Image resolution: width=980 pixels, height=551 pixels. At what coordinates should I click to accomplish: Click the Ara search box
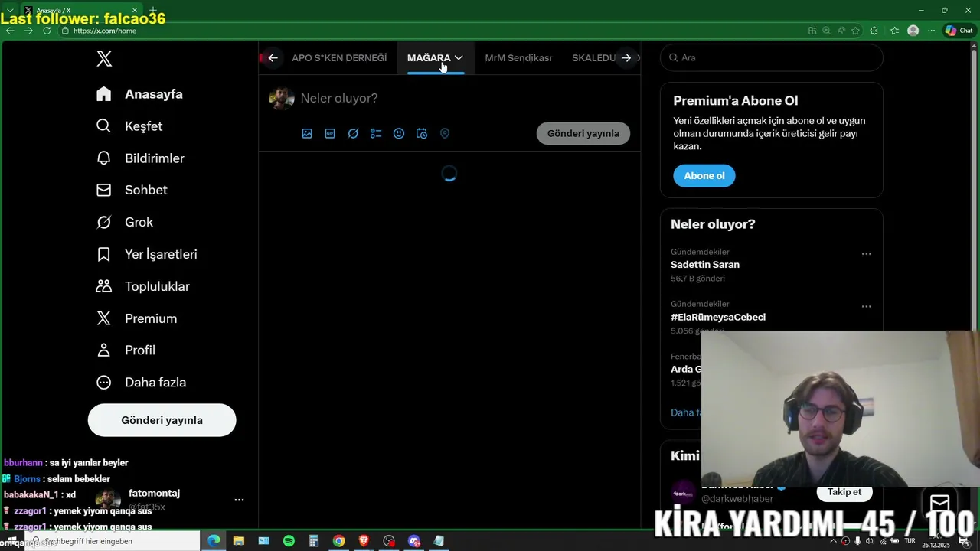[771, 57]
